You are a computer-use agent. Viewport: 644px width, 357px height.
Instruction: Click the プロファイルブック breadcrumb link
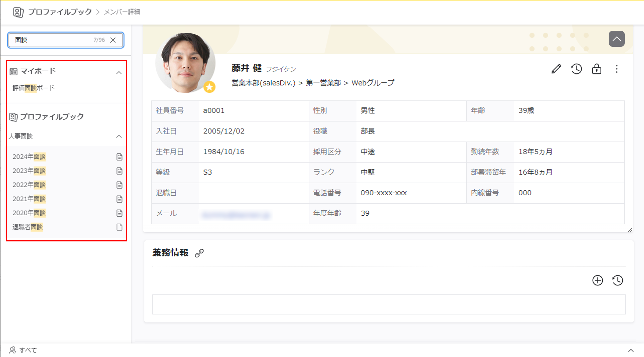click(60, 12)
